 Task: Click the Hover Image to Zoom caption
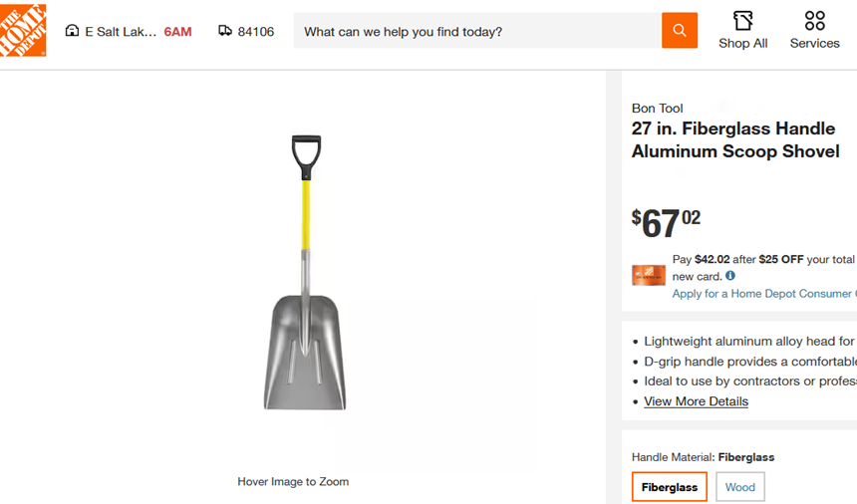[x=293, y=482]
